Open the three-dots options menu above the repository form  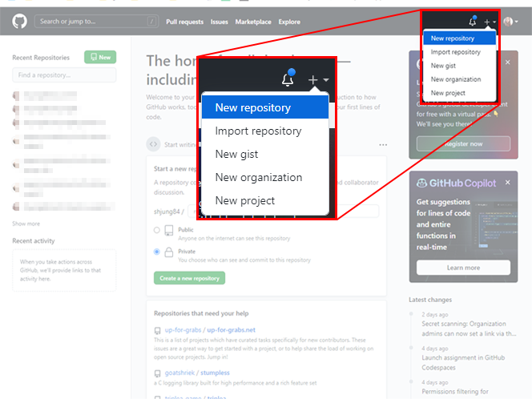383,144
